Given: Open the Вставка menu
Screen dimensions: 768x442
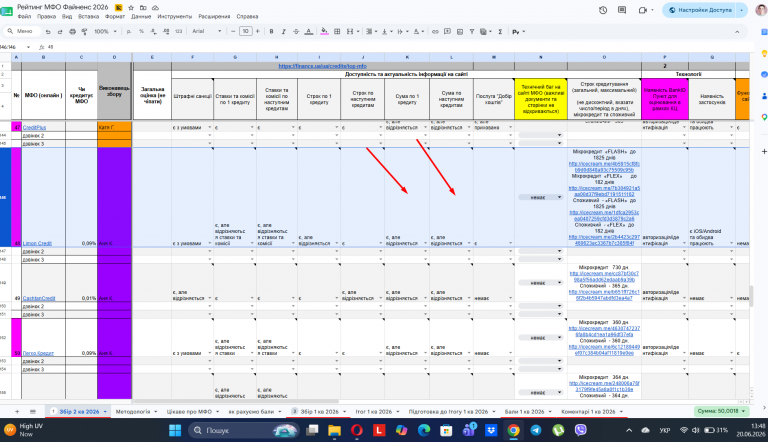Looking at the screenshot, I should [88, 16].
